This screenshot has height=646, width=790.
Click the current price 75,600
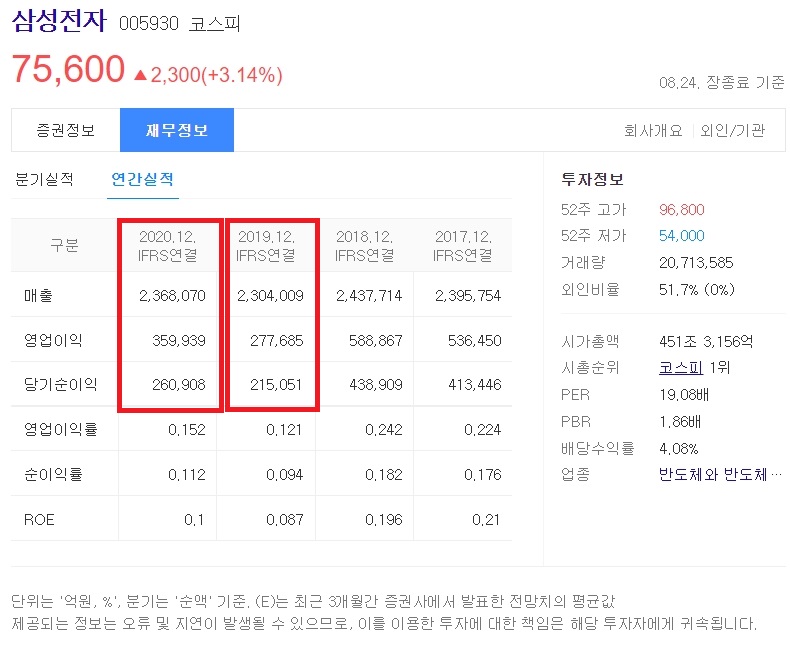(x=68, y=69)
